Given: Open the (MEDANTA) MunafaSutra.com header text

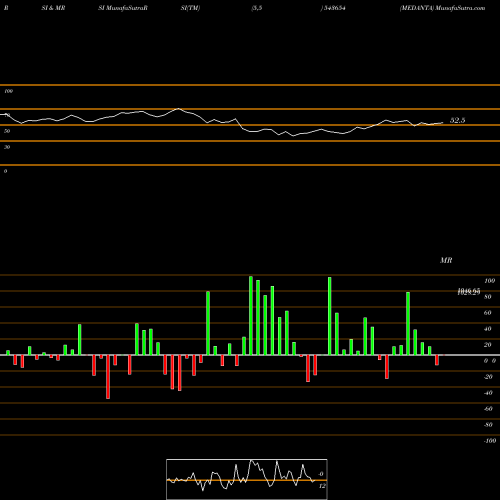Looking at the screenshot, I should [442, 8].
